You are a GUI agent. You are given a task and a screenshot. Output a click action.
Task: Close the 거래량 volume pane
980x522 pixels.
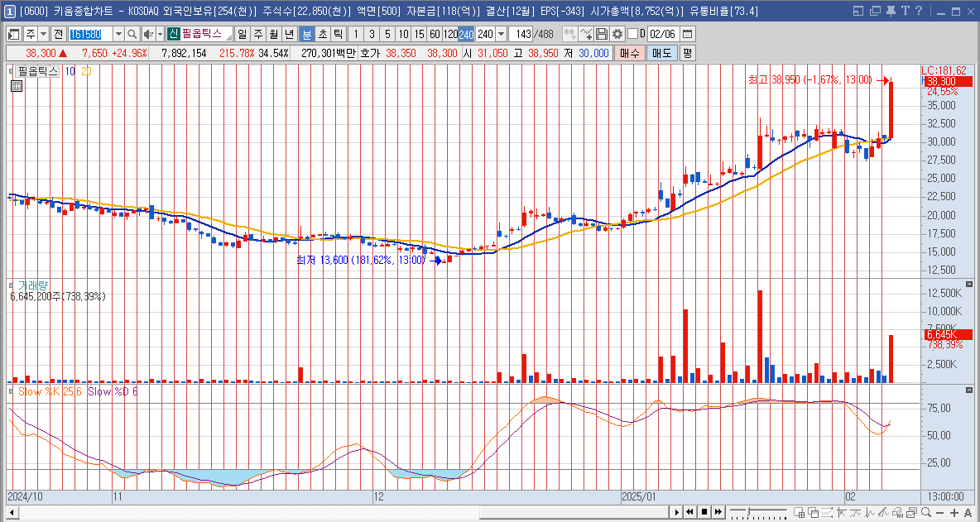(969, 284)
